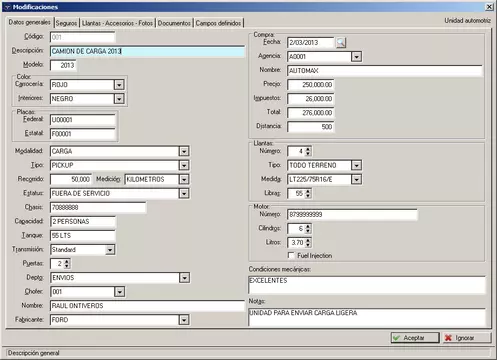This screenshot has width=497, height=360.
Task: Expand the Transmisión Standard dropdown
Action: pos(110,250)
